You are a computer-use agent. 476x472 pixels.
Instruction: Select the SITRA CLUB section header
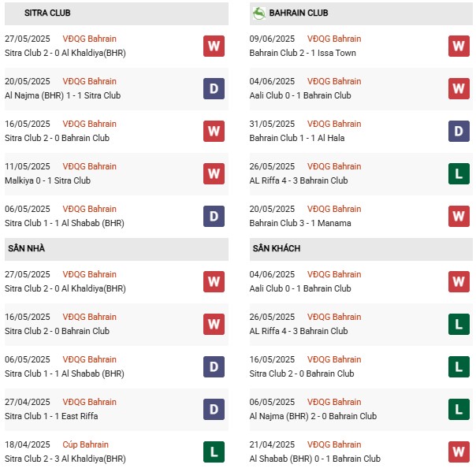pyautogui.click(x=117, y=13)
